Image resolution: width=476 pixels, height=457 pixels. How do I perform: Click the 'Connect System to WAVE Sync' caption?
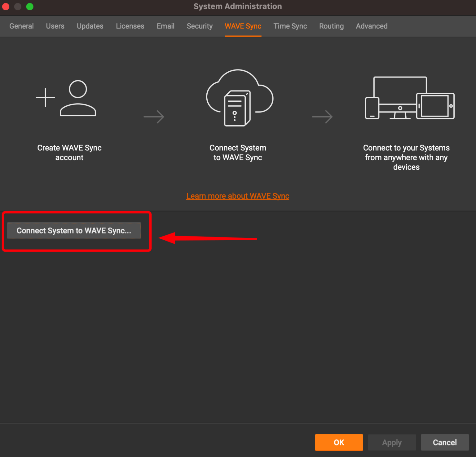(x=238, y=153)
